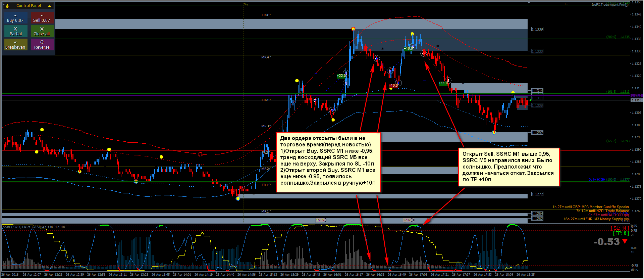
Task: Click the trade arrow marker beside the +11.0 label
Action: tap(448, 81)
